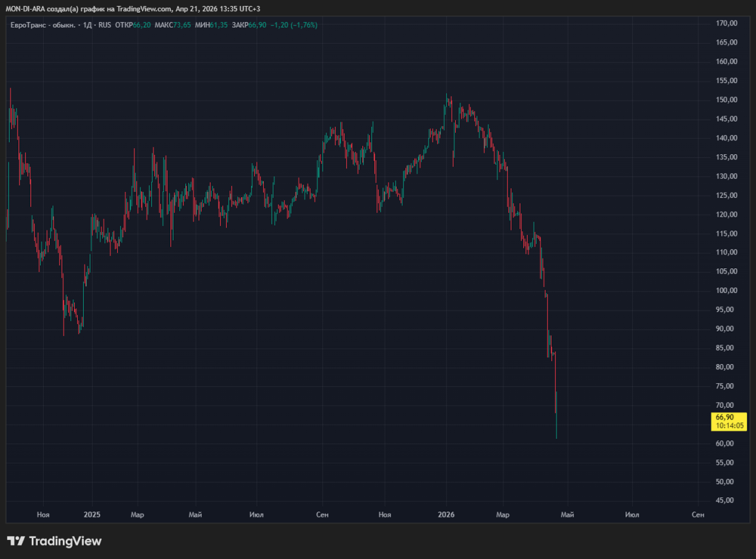Click the 115,00 price axis label
756x559 pixels.
727,233
